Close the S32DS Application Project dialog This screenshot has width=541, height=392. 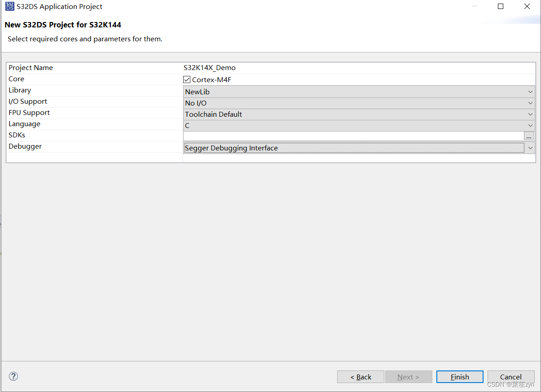[527, 6]
